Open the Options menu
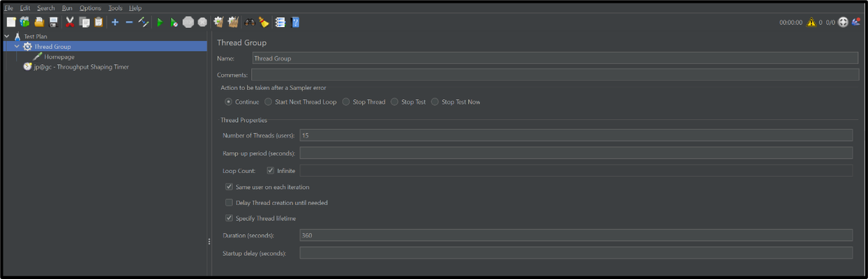 [x=90, y=8]
